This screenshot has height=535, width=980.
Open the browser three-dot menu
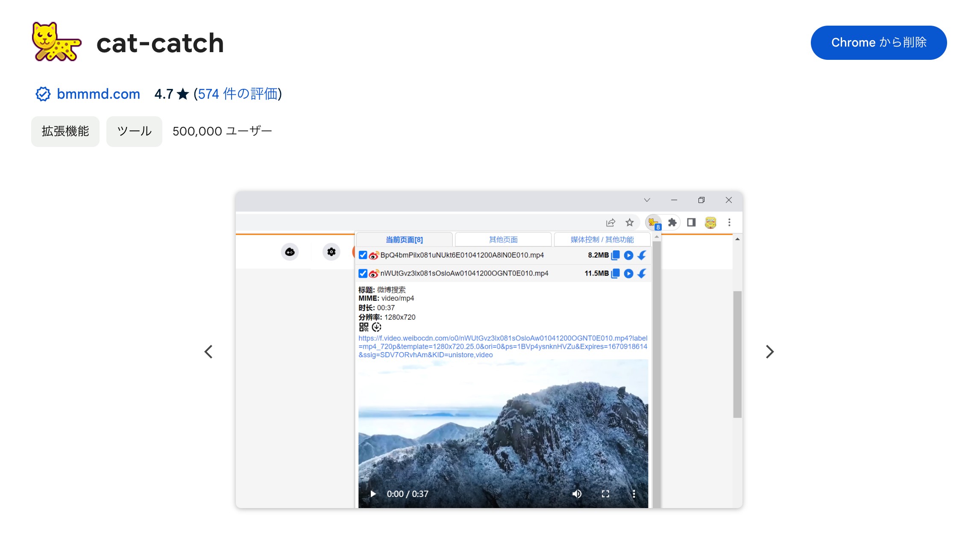coord(729,222)
